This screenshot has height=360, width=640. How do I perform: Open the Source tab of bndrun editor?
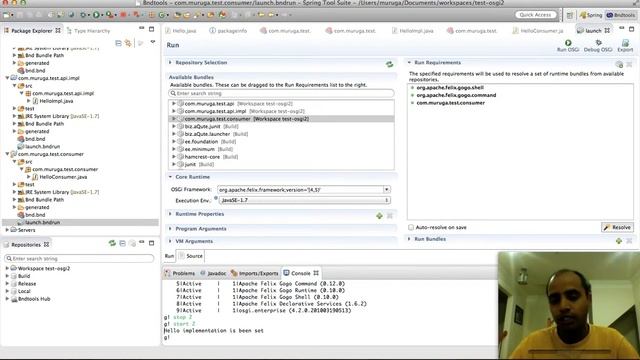coord(191,256)
